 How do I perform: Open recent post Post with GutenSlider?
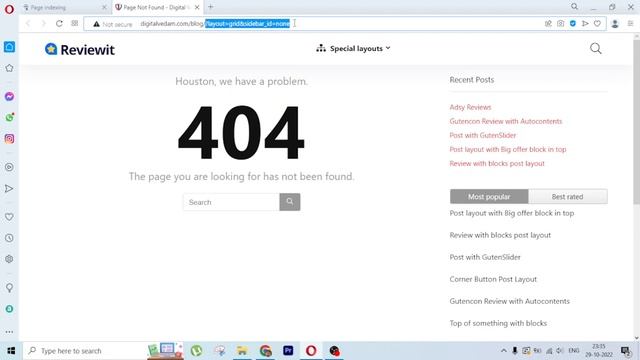(x=482, y=135)
